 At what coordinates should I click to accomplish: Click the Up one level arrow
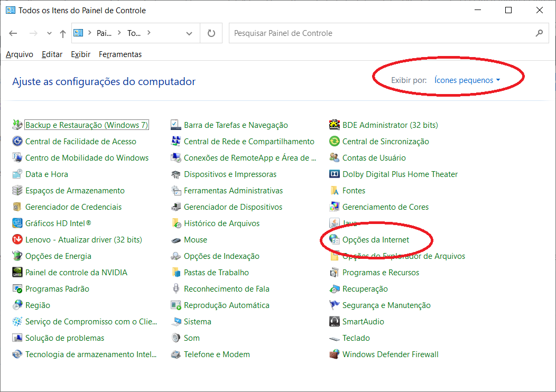pos(63,33)
